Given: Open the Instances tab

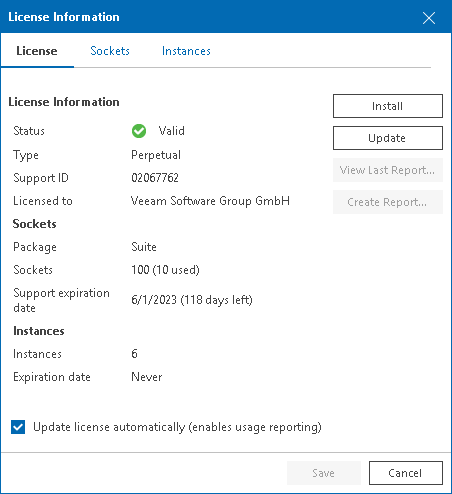Looking at the screenshot, I should coord(186,51).
